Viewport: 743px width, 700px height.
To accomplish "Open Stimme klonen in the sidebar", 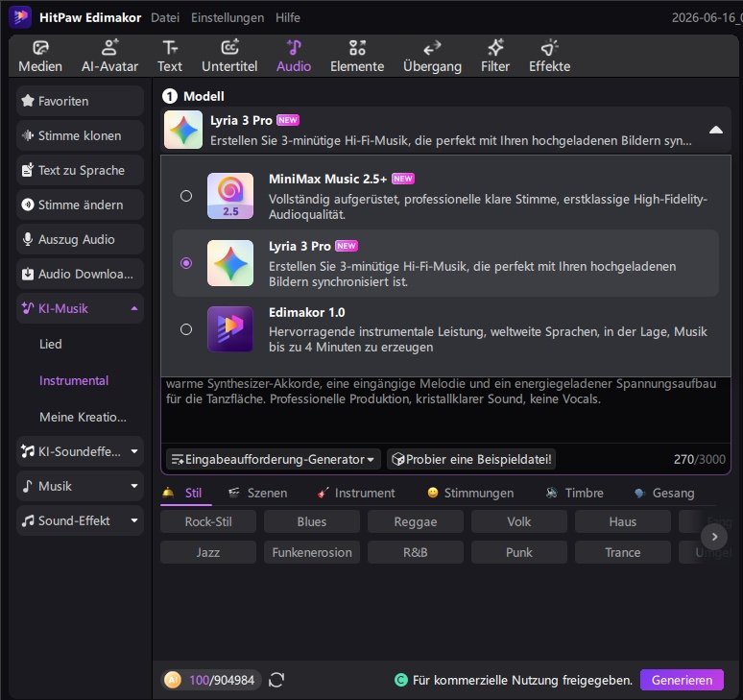I will pos(80,135).
